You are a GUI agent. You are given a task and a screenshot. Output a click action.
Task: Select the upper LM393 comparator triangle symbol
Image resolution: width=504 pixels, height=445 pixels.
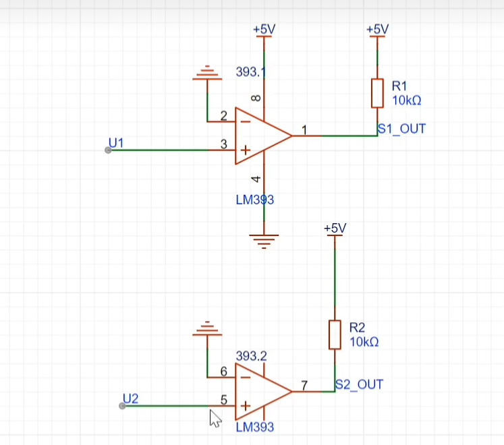click(263, 136)
